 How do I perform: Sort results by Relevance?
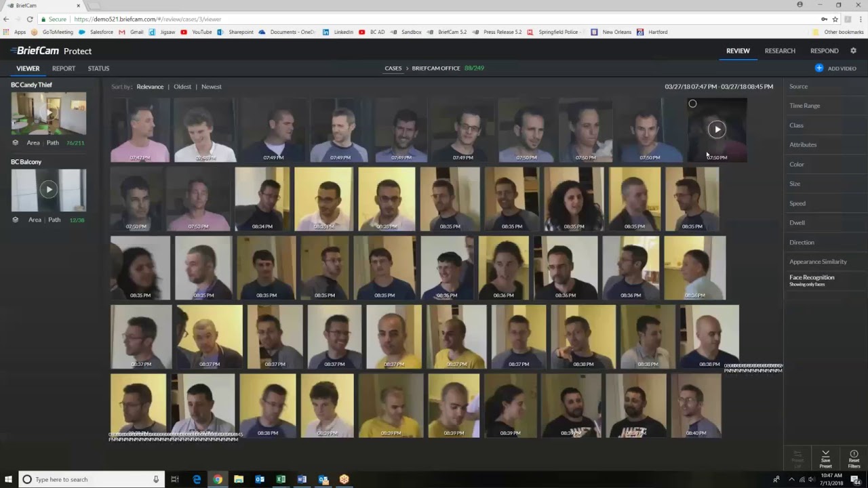150,87
